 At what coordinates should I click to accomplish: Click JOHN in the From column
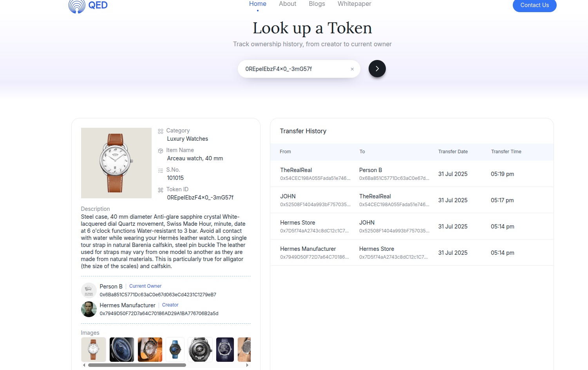pyautogui.click(x=288, y=196)
